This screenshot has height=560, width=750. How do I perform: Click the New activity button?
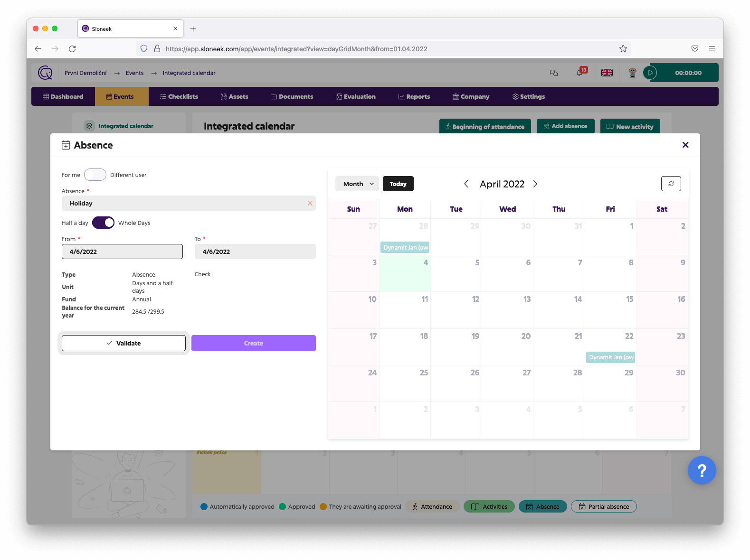[630, 126]
